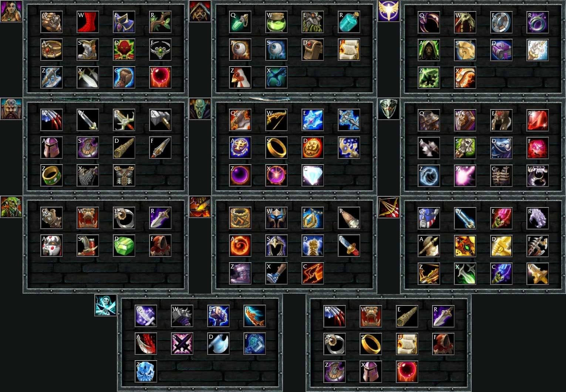
Task: Click the green emerald gem icon
Action: click(x=124, y=246)
